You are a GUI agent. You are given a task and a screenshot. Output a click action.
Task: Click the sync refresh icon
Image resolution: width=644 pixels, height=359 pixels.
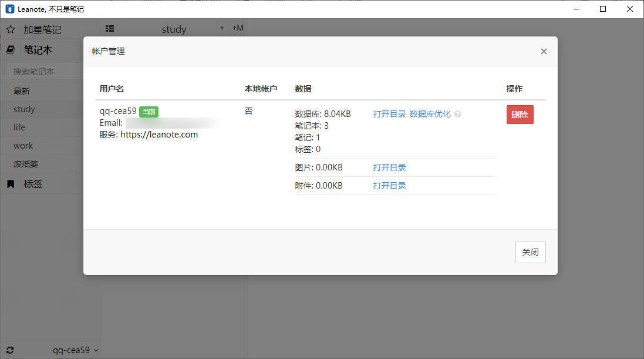click(x=10, y=350)
